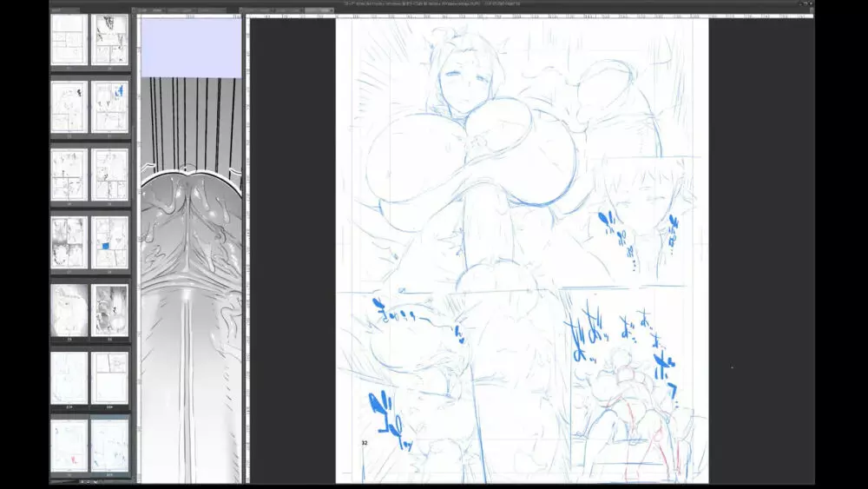Switch to the active rightmost tab of the main canvas
This screenshot has height=489, width=868.
pyautogui.click(x=320, y=10)
